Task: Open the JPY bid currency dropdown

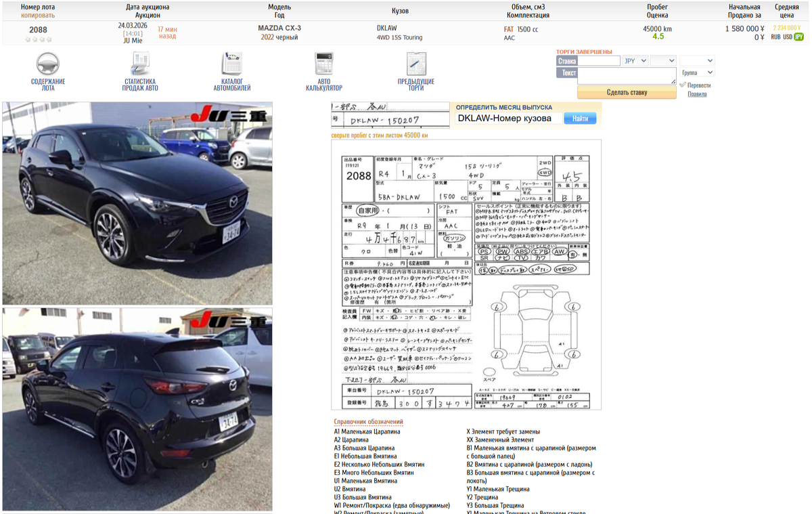Action: (x=635, y=60)
